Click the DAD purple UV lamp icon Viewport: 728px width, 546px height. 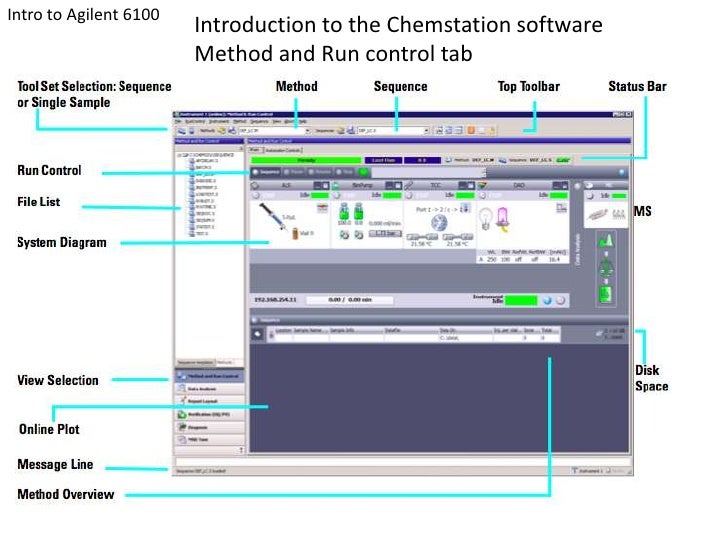pos(503,219)
